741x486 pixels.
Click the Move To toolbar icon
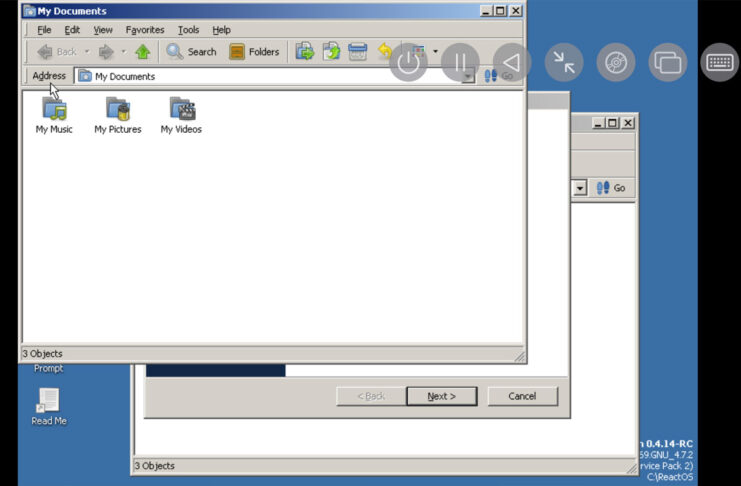(x=305, y=52)
